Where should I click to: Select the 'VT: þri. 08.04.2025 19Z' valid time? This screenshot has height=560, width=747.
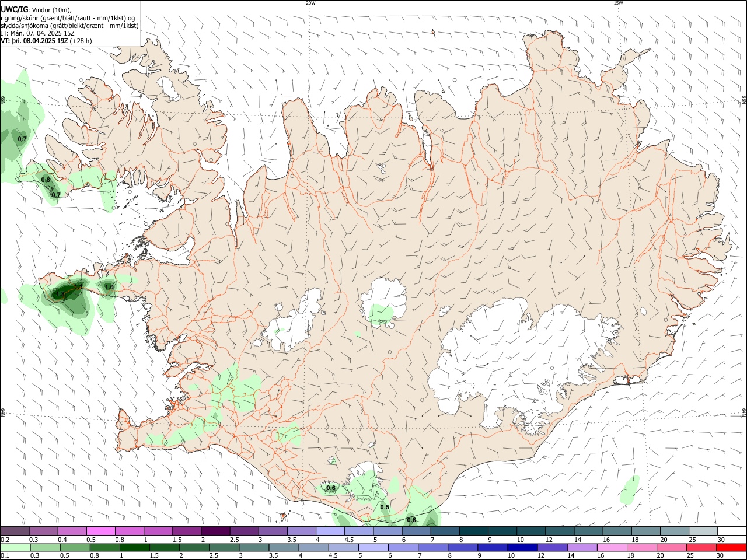pyautogui.click(x=34, y=41)
